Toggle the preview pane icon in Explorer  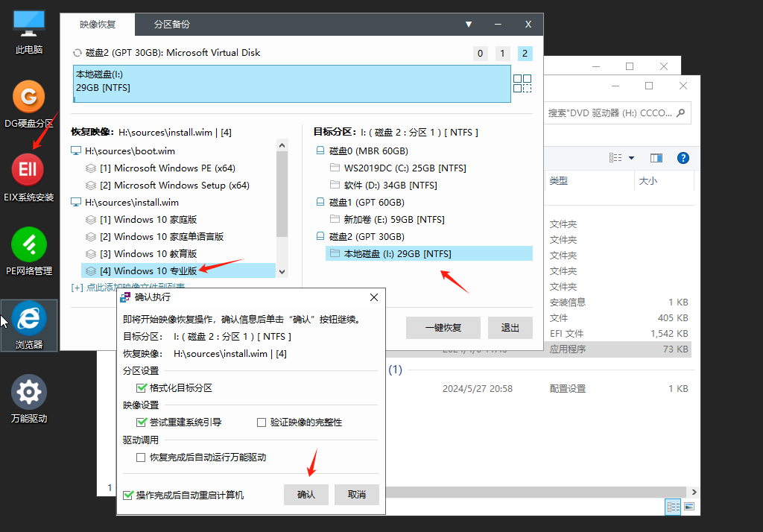click(656, 158)
